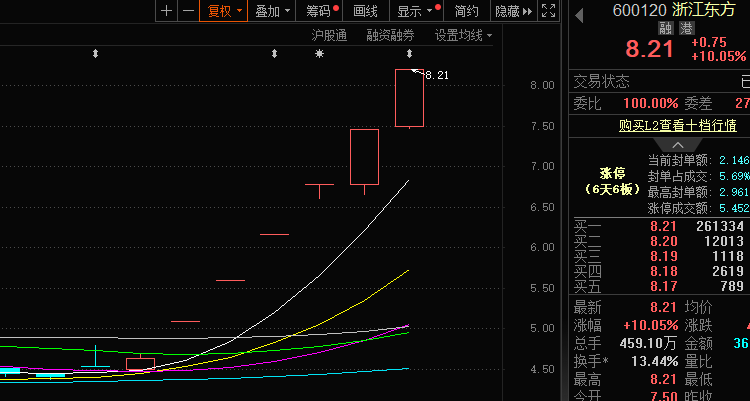This screenshot has height=401, width=750.
Task: Open the 复权 price adjustment dropdown
Action: 223,11
